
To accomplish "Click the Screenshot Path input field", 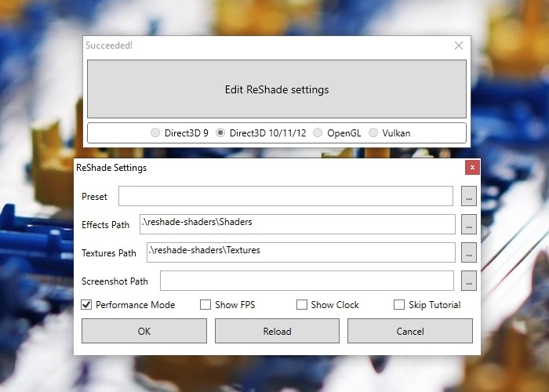I will click(x=307, y=281).
